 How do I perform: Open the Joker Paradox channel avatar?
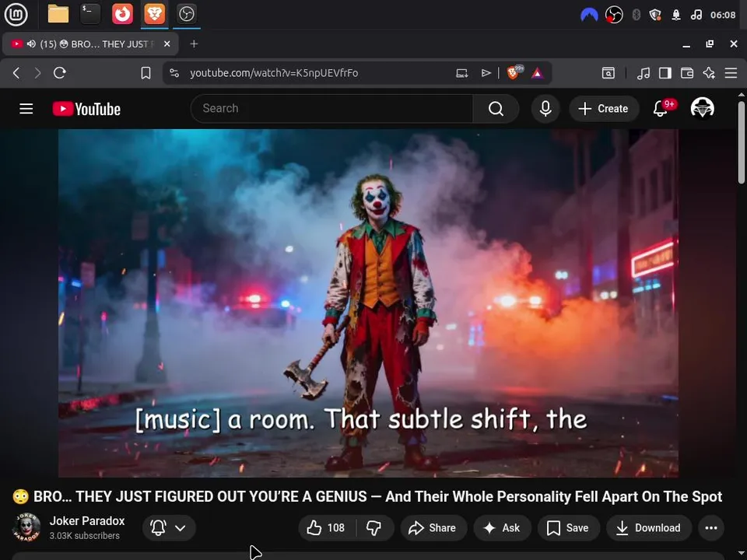[26, 527]
